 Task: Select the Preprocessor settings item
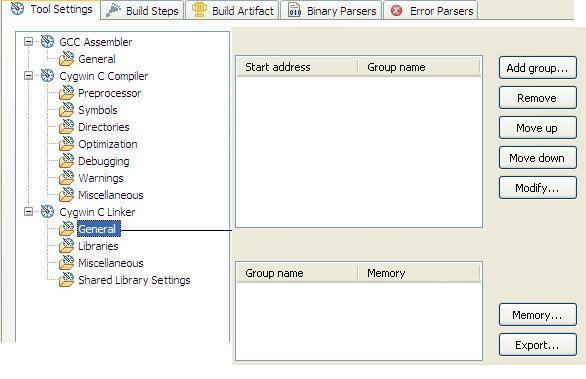(110, 93)
